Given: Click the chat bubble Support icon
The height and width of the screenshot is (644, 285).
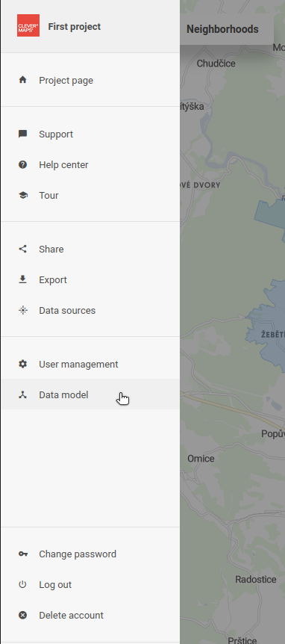Looking at the screenshot, I should 22,134.
